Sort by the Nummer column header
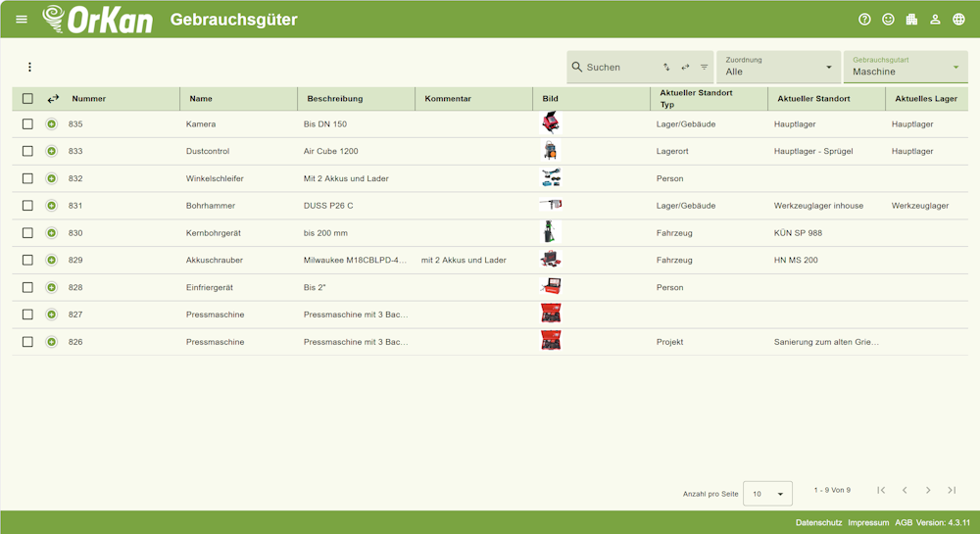The width and height of the screenshot is (980, 534). pyautogui.click(x=89, y=99)
